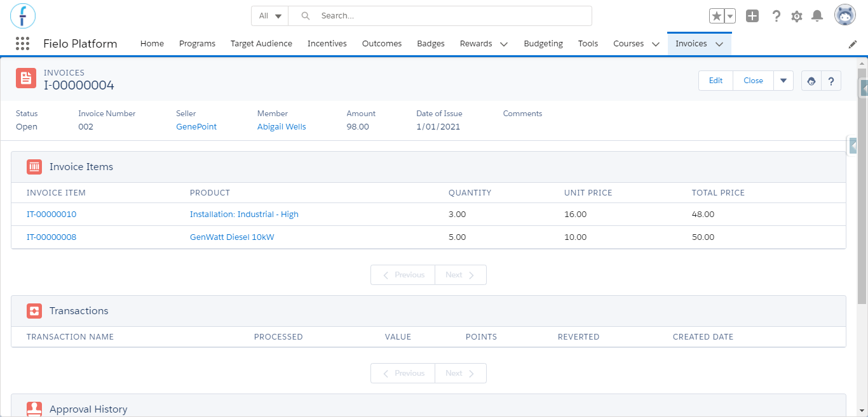
Task: Click the edit navigation pencil icon
Action: point(853,44)
